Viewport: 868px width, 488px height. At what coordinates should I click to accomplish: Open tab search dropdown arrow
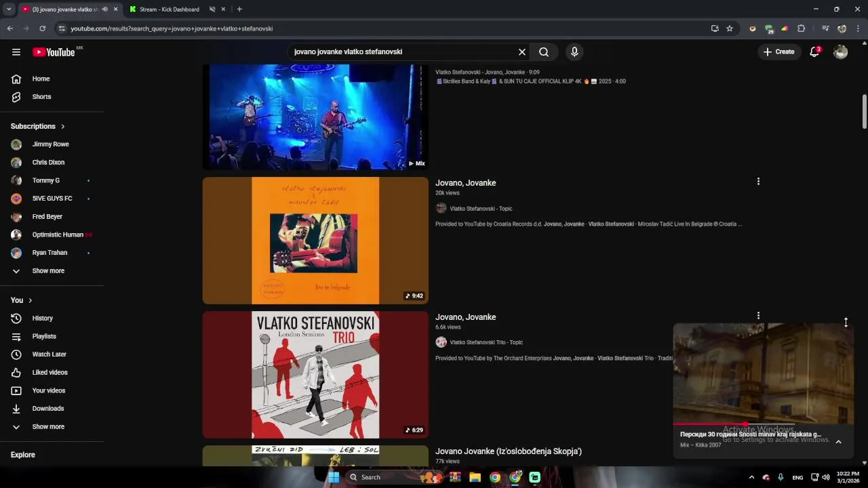pos(9,9)
